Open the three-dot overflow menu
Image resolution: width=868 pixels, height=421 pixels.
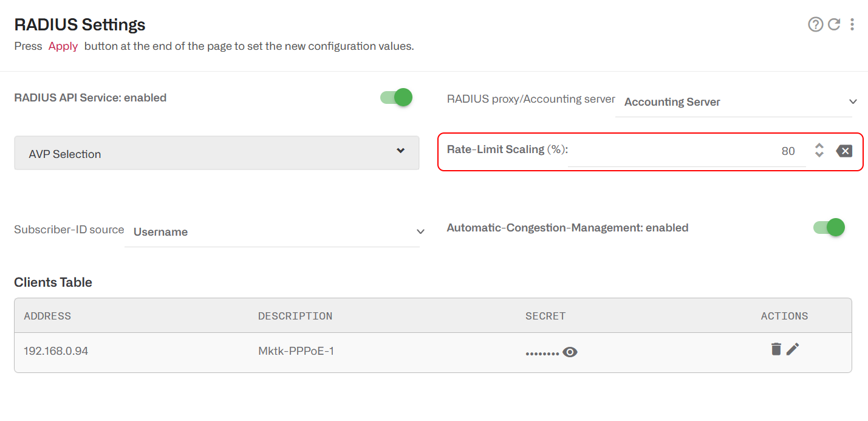[x=852, y=24]
